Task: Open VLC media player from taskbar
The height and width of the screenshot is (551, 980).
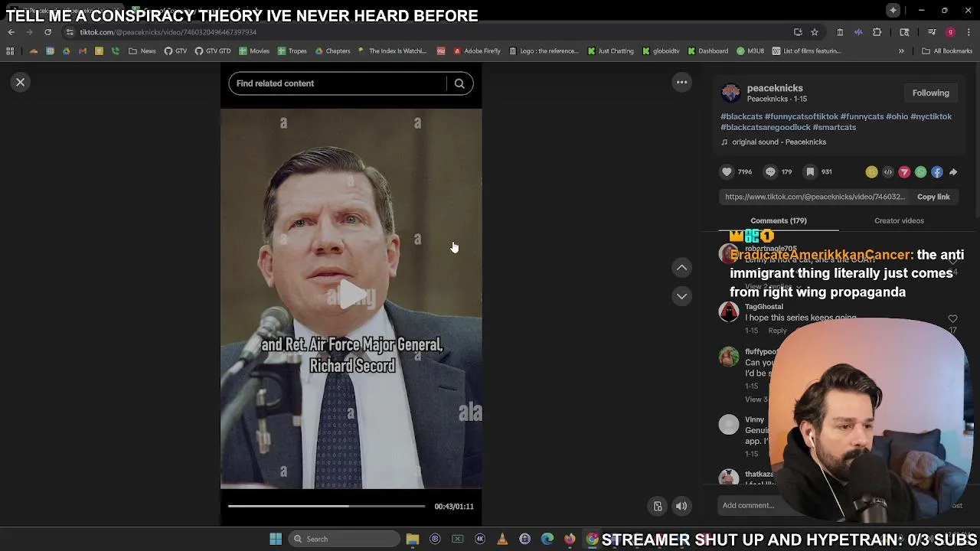Action: click(x=502, y=539)
